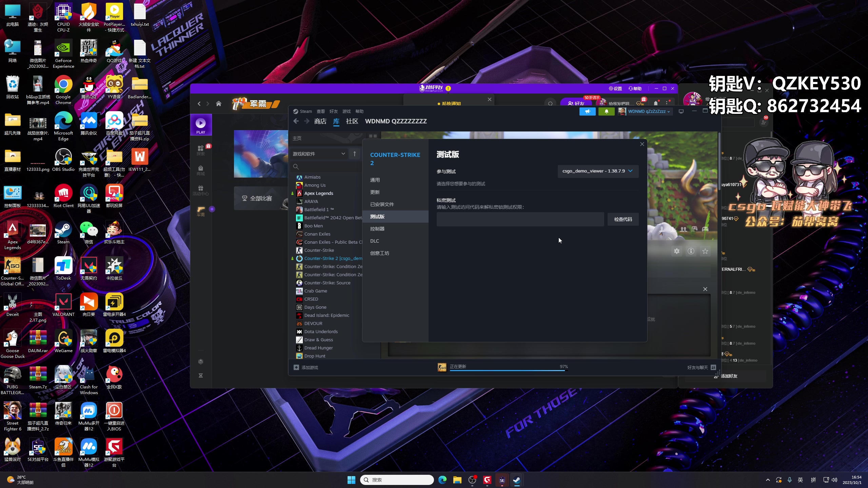Click Steam Big Picture mode monitor icon
This screenshot has height=488, width=868.
(x=681, y=111)
